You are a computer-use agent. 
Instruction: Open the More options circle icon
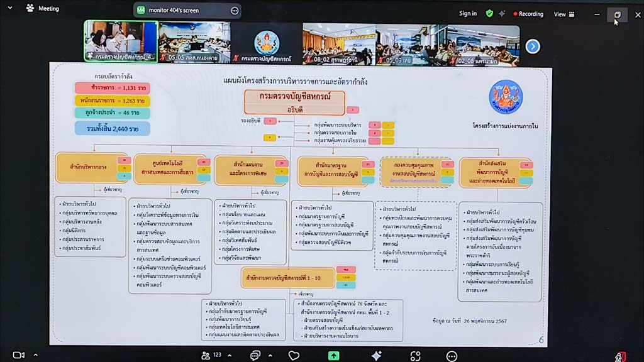(x=452, y=356)
